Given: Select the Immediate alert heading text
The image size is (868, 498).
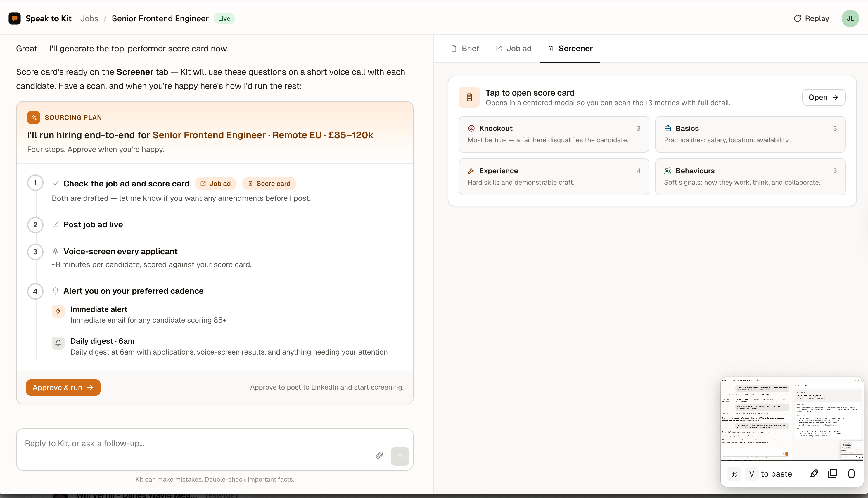Looking at the screenshot, I should (99, 309).
